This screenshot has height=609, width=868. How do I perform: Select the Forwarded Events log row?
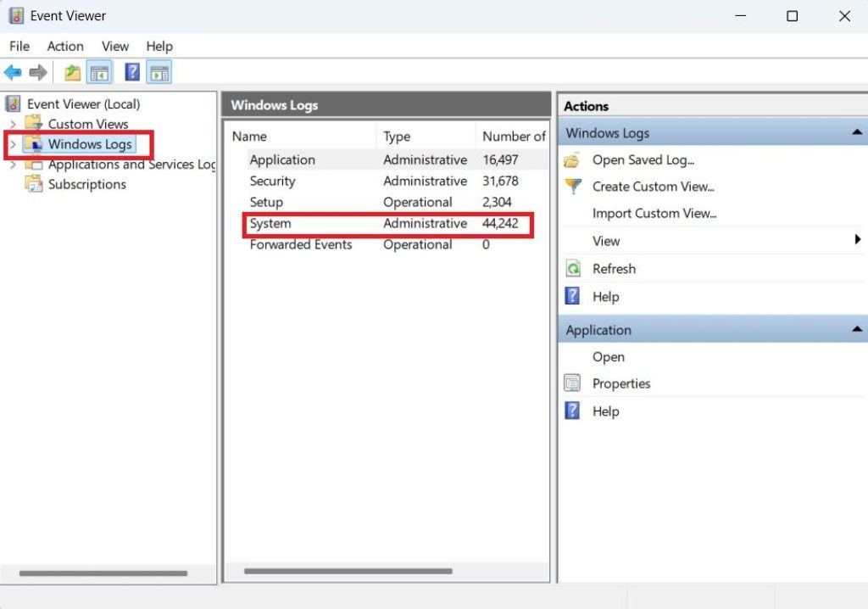[397, 244]
